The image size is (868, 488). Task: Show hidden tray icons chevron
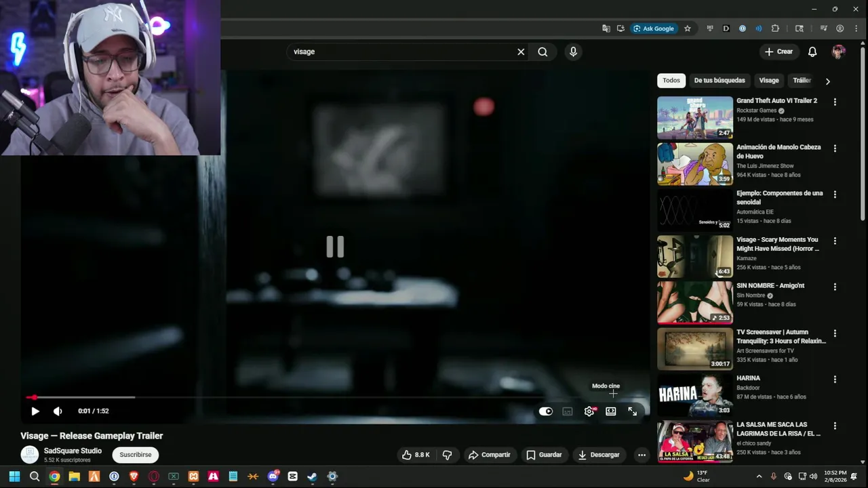pos(759,476)
